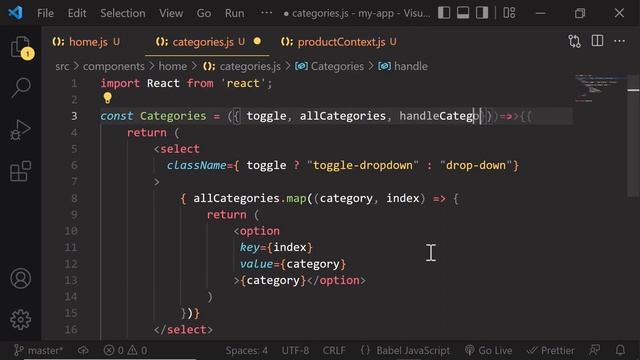Open the Explorer view in activity bar

pos(20,47)
